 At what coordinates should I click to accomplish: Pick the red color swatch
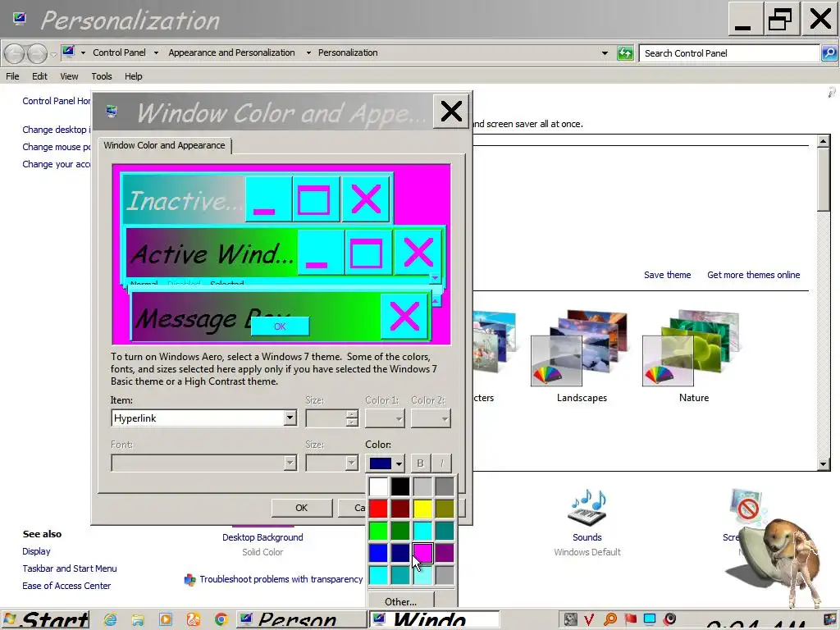pyautogui.click(x=378, y=509)
